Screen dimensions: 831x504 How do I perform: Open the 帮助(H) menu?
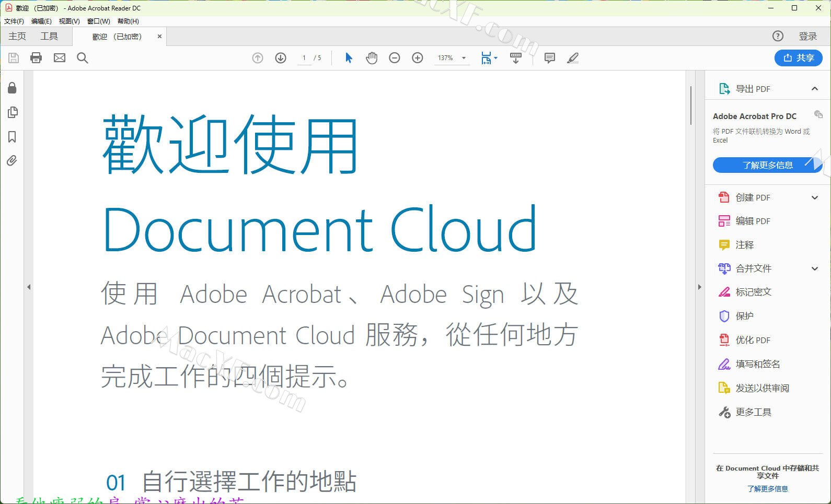[128, 21]
